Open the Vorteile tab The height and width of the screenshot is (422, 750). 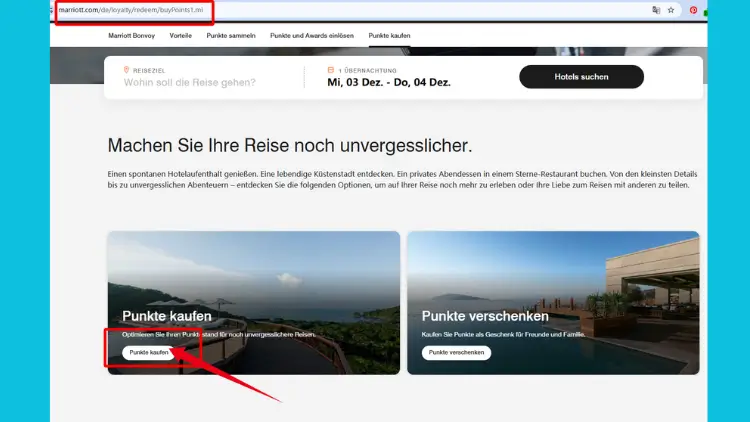click(180, 35)
